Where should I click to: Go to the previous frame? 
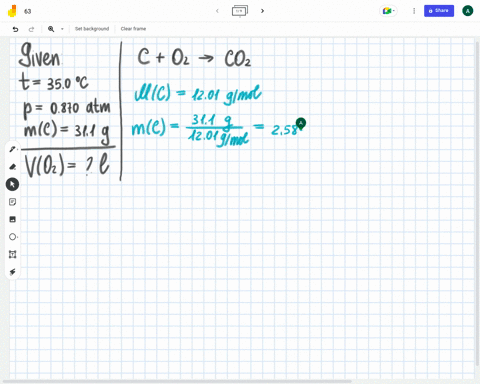tap(217, 11)
